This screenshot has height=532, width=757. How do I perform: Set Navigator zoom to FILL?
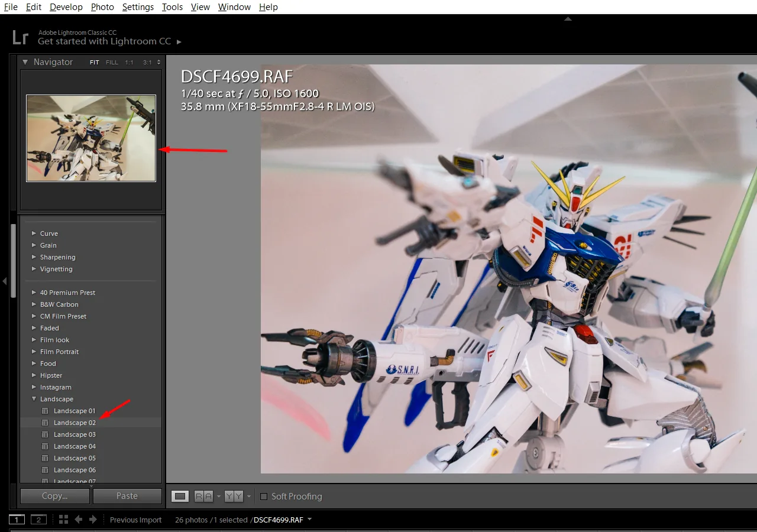pos(112,62)
